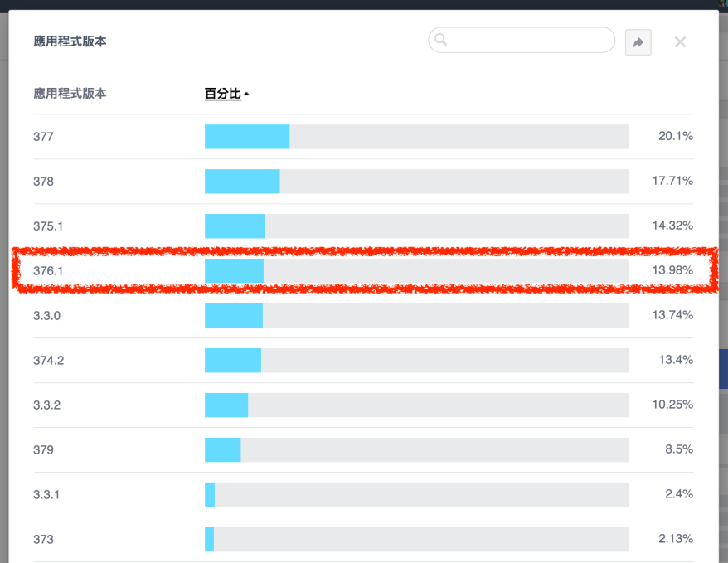The width and height of the screenshot is (728, 563).
Task: Select version 3.3.1 row label
Action: coord(46,494)
